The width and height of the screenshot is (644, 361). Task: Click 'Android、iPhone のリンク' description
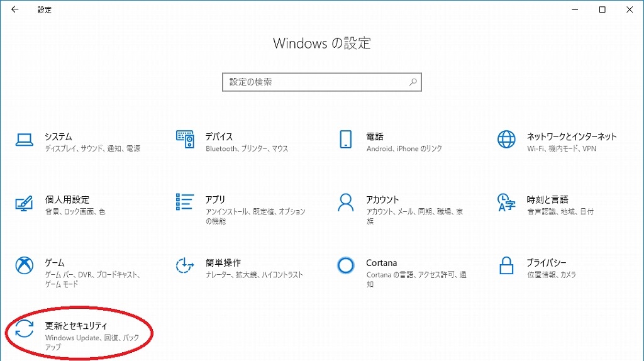404,148
